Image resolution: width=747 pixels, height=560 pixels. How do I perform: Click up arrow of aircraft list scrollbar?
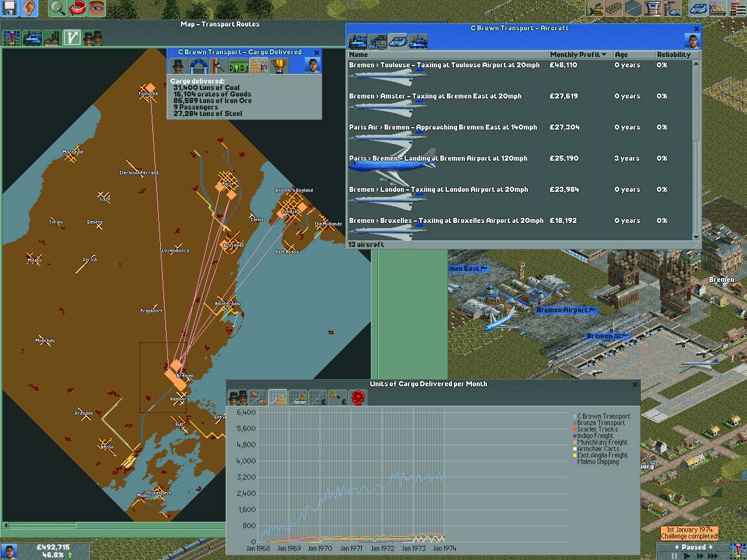tap(696, 64)
